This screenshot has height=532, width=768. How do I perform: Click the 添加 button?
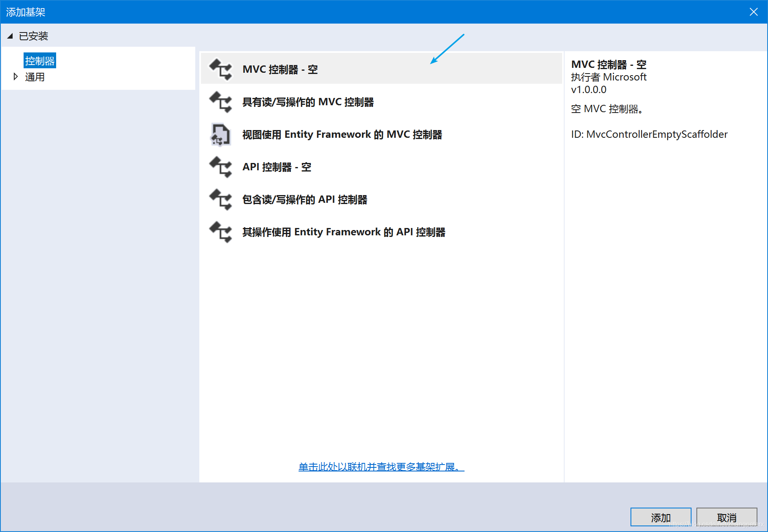point(661,517)
